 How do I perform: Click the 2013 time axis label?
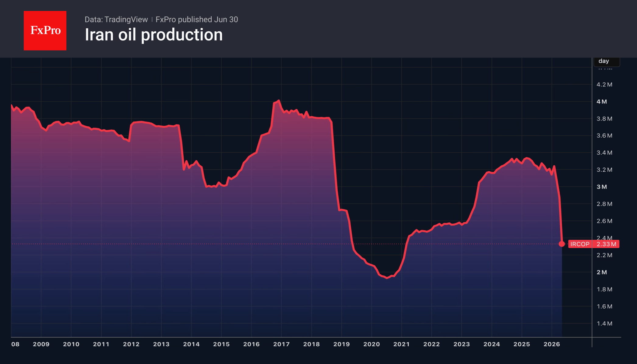pyautogui.click(x=161, y=344)
